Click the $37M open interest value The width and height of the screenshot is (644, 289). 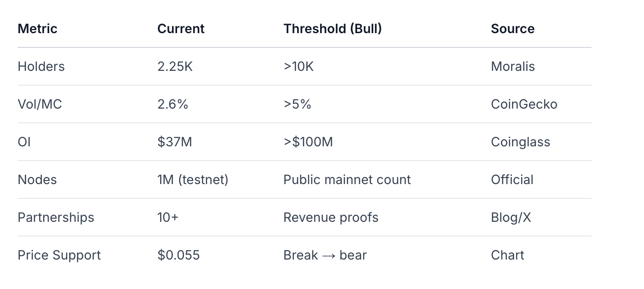coord(174,142)
